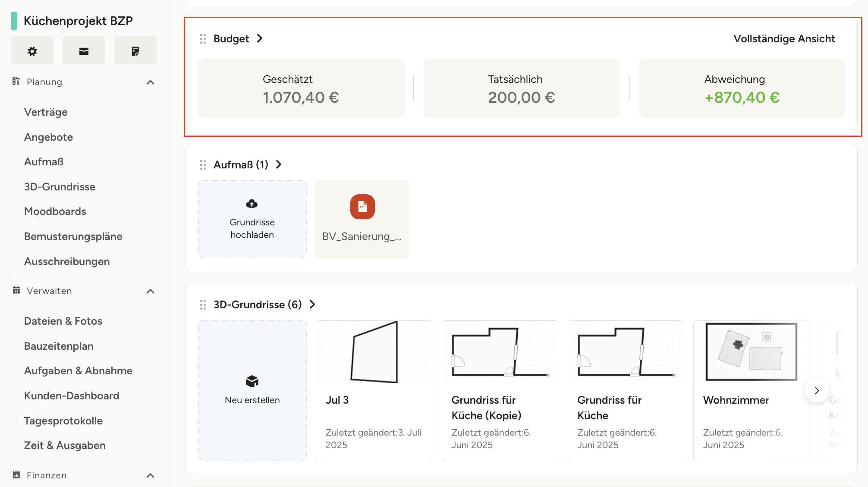Click the teal project color swatch

tap(14, 21)
